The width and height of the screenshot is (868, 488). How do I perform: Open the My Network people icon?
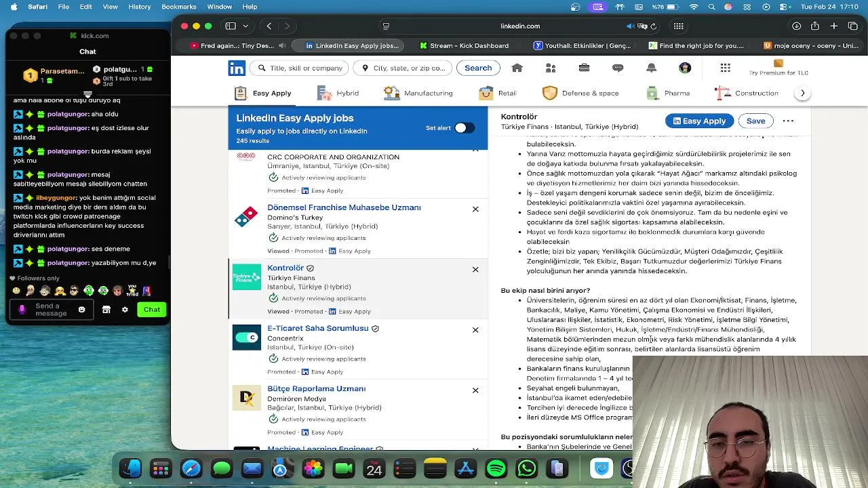pyautogui.click(x=551, y=68)
